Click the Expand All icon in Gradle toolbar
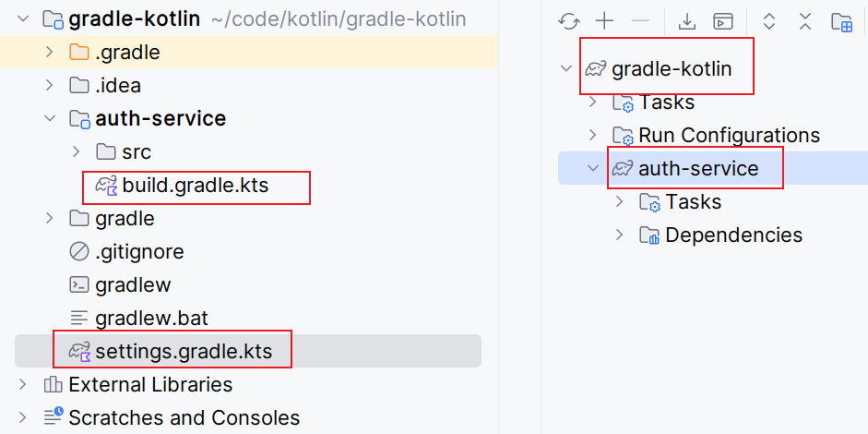Screen dimensions: 868x434 tap(769, 21)
